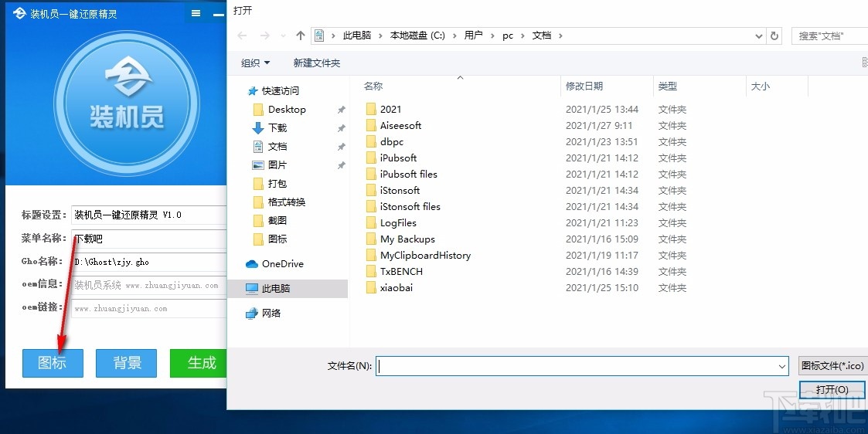Refresh the current folder view
Screen dimensions: 868x434
click(774, 36)
